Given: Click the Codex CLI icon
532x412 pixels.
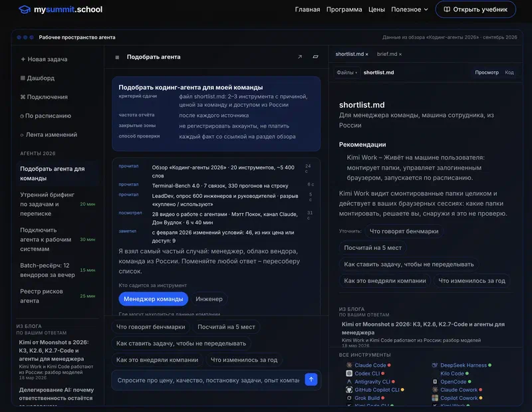Looking at the screenshot, I should point(349,373).
